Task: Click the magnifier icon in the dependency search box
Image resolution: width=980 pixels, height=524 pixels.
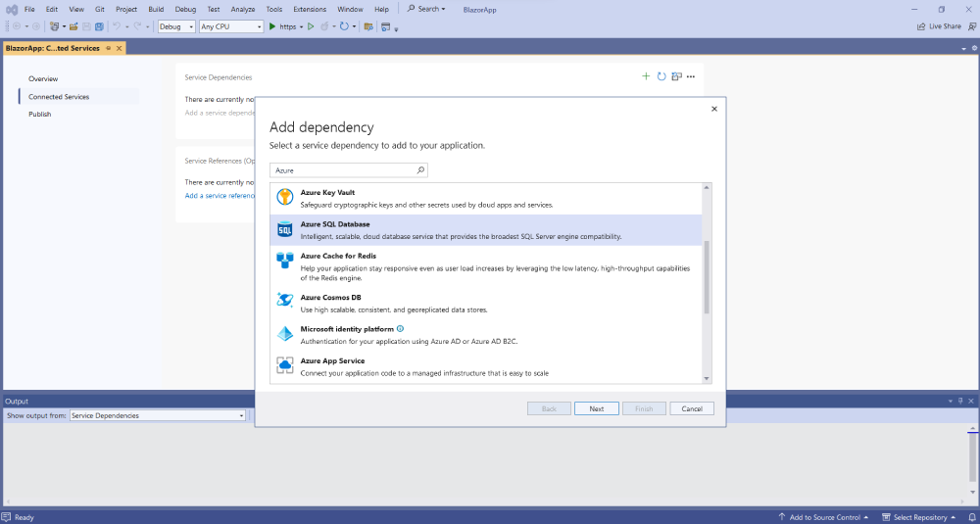Action: coord(420,169)
